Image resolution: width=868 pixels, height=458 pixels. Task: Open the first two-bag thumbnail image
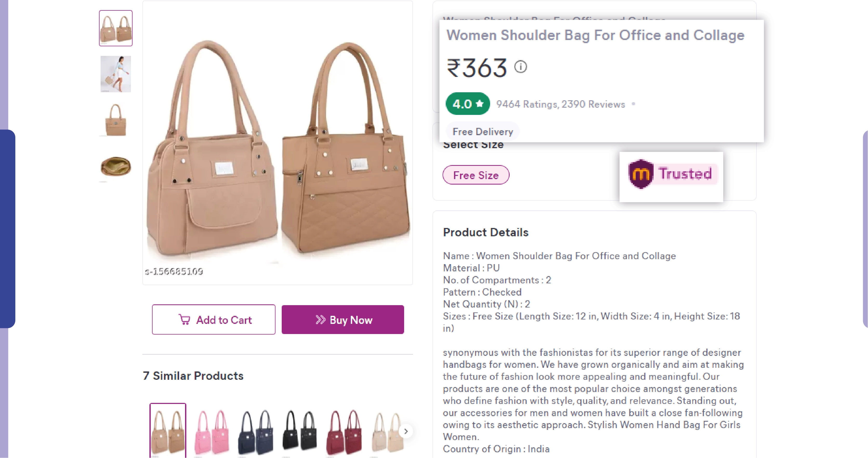[116, 28]
